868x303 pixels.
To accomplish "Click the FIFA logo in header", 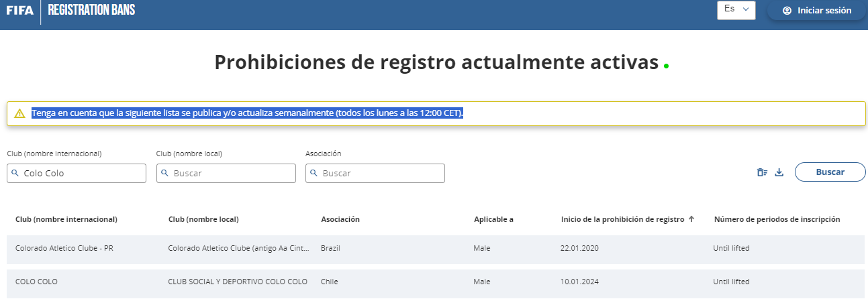I will [19, 11].
